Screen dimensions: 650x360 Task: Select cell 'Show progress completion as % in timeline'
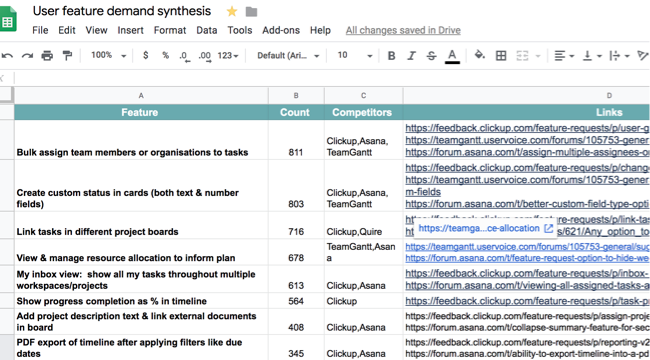pyautogui.click(x=141, y=301)
